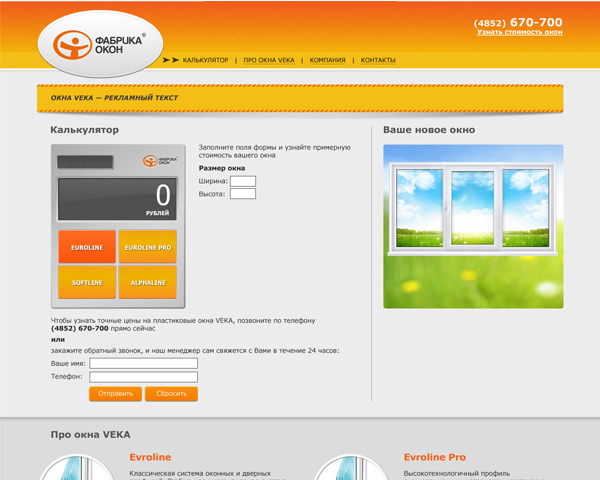Click into the Телефон field
The height and width of the screenshot is (480, 600).
pos(143,377)
